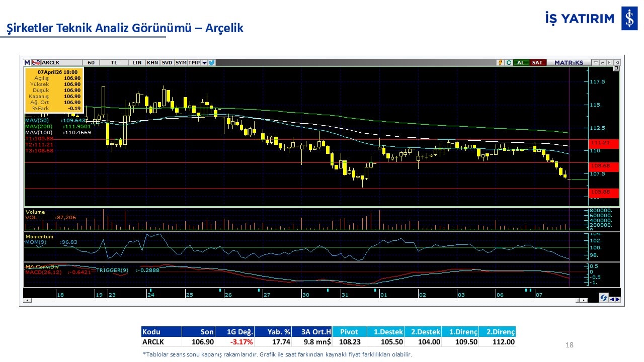Click the lightning bolt quick-order icon
This screenshot has height=362, width=644.
pyautogui.click(x=500, y=63)
